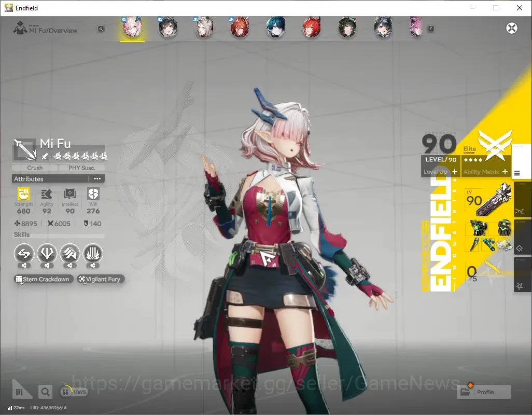The image size is (532, 415).
Task: Click the Level Up plus button
Action: click(x=455, y=172)
